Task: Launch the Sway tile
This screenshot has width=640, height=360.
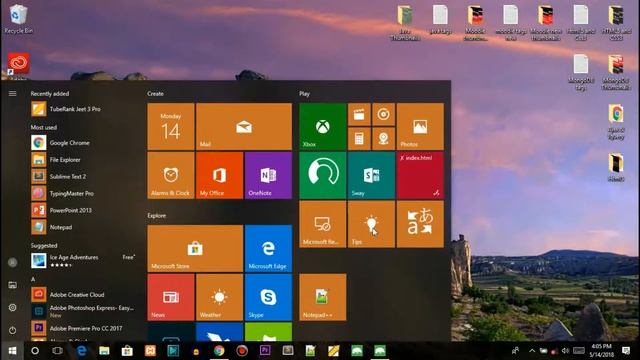Action: pos(371,176)
